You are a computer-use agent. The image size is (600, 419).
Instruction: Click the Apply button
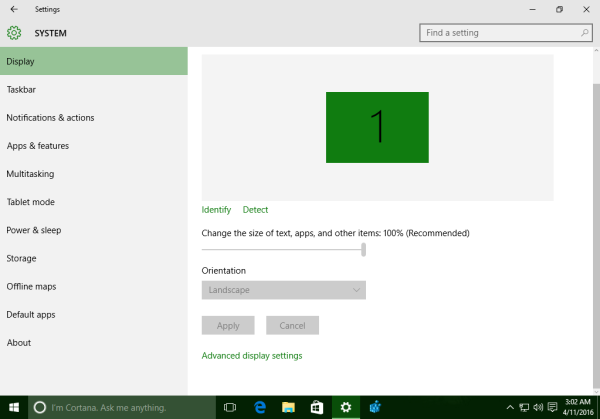coord(228,325)
